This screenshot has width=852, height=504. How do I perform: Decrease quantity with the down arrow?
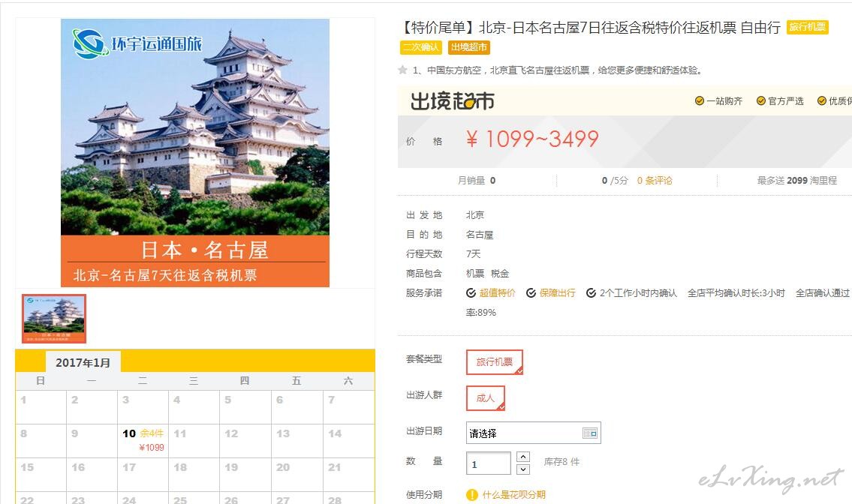click(522, 469)
